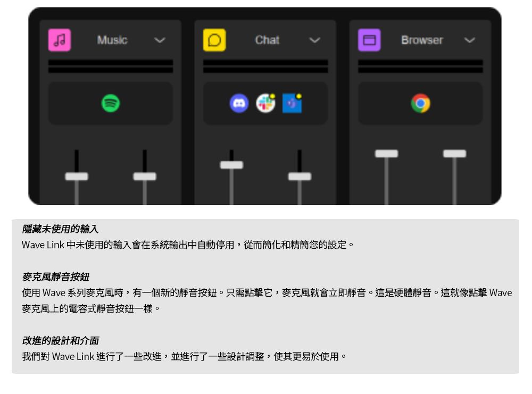
Task: Expand the Music channel dropdown chevron
Action: pyautogui.click(x=160, y=40)
